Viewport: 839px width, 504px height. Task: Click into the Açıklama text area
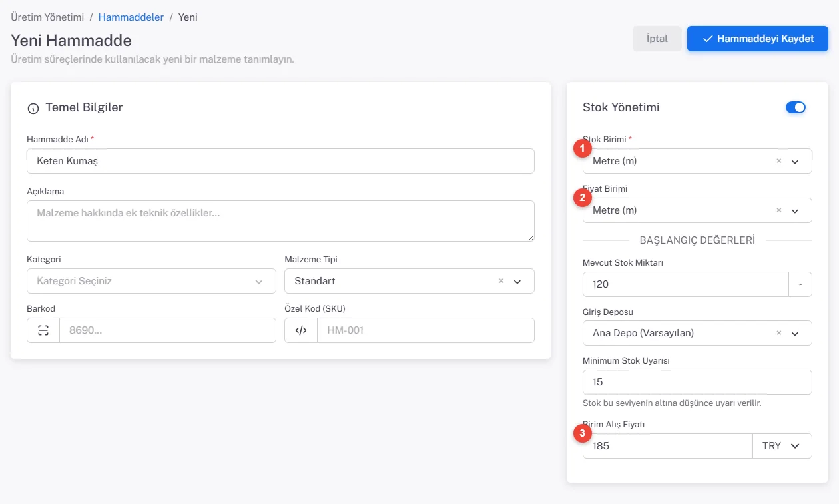(x=280, y=221)
